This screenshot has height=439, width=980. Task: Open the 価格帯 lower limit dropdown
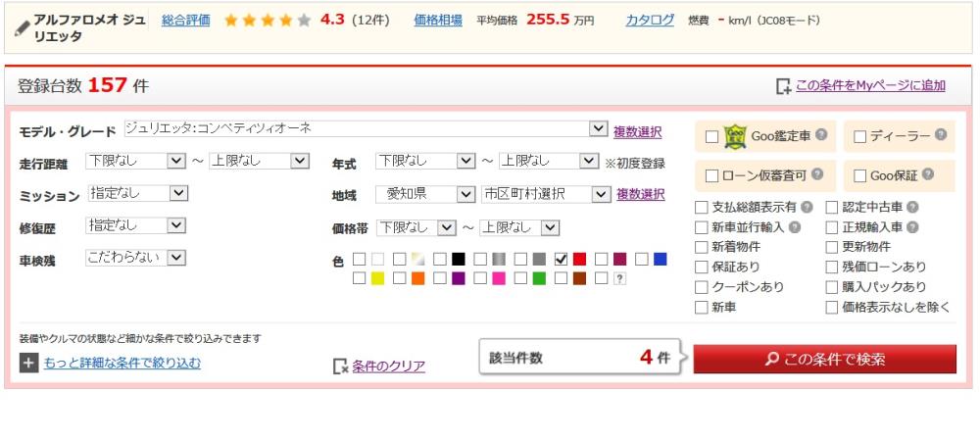tap(416, 227)
